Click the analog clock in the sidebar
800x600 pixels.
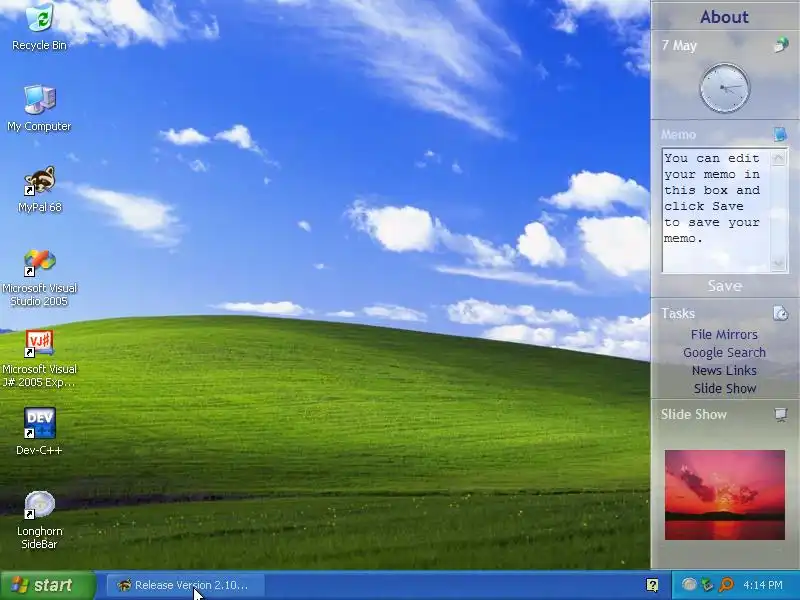724,88
